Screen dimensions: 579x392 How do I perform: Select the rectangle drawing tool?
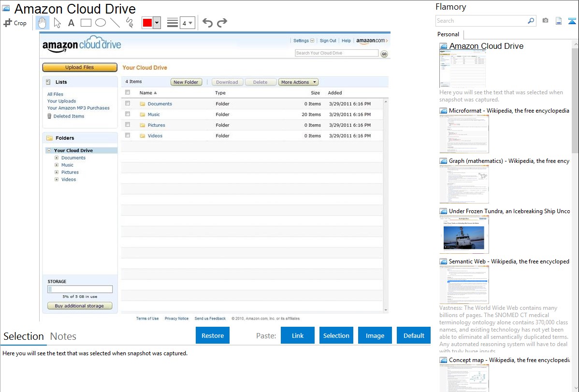coord(86,23)
